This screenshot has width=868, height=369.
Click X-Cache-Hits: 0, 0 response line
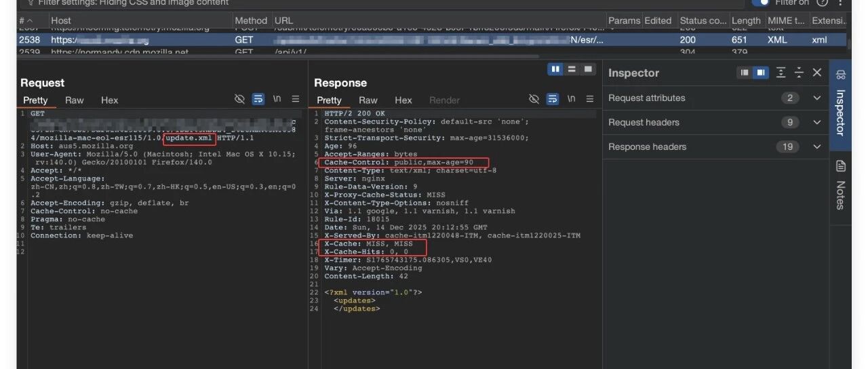click(x=366, y=252)
